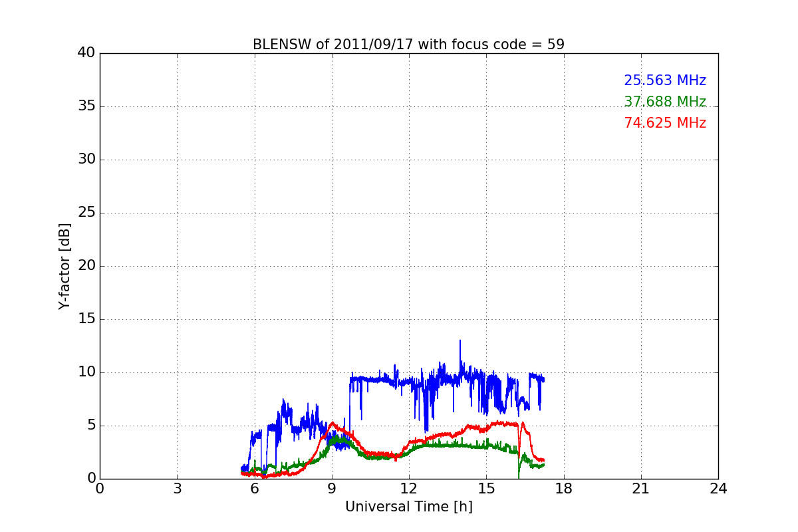Click the 'Y-factor [dB]' axis label

pyautogui.click(x=64, y=266)
